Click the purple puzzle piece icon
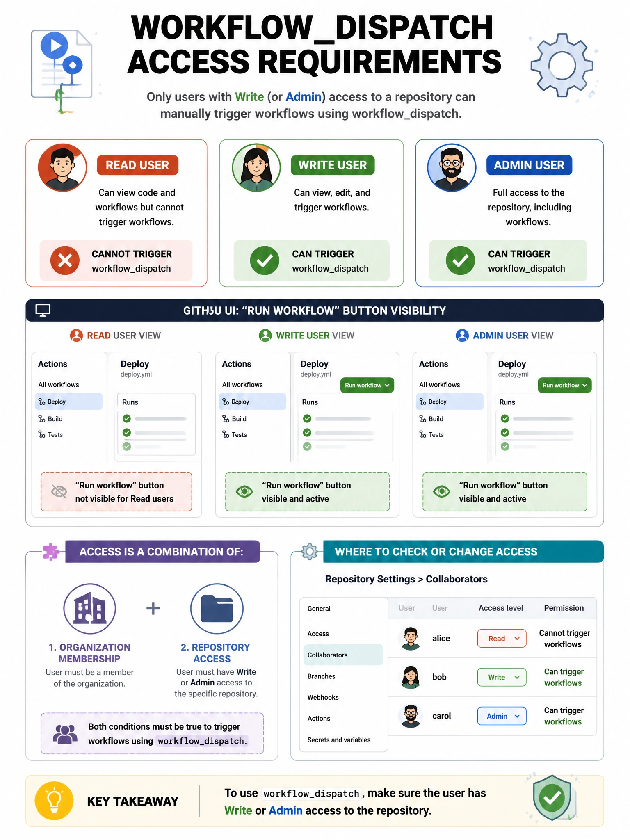The image size is (630, 840). (51, 552)
